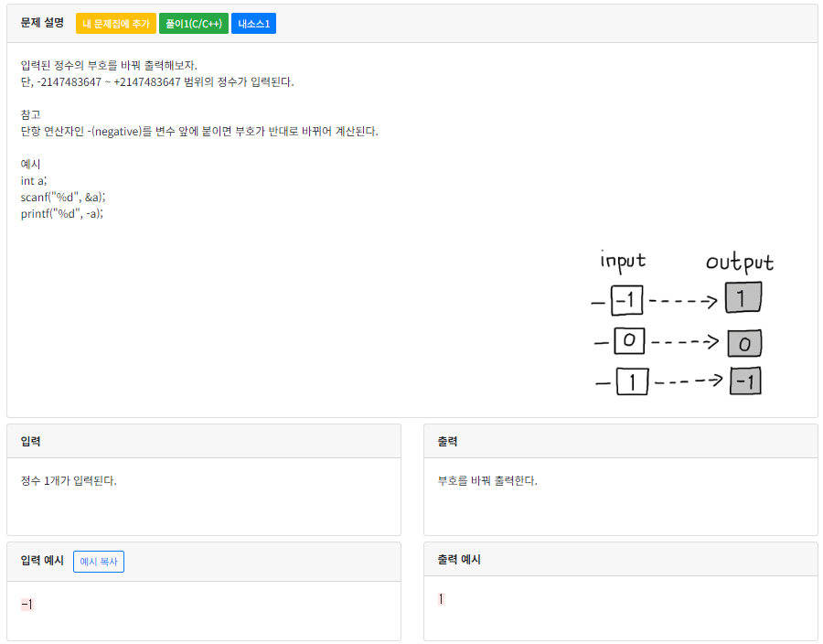
Task: Open the green 풀이1(C/C++) solution button
Action: tap(196, 24)
